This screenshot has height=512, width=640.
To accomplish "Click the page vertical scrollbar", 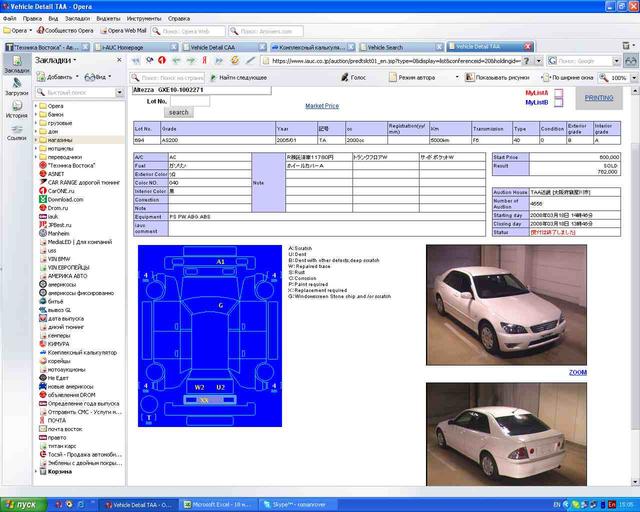I will [635, 286].
